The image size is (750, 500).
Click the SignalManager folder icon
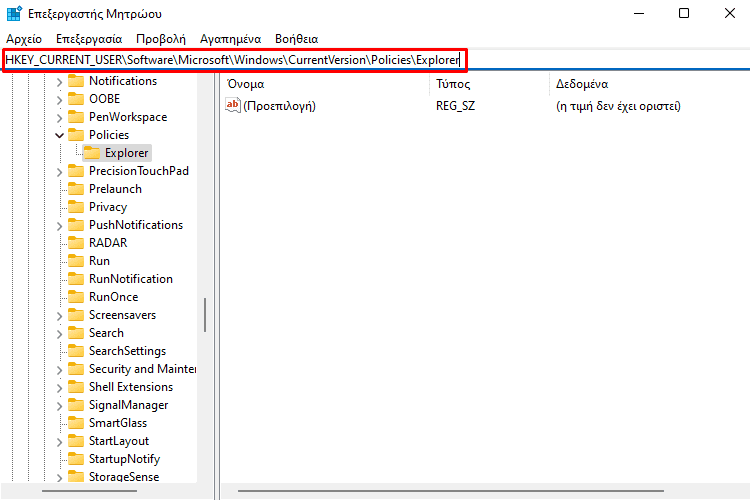76,405
